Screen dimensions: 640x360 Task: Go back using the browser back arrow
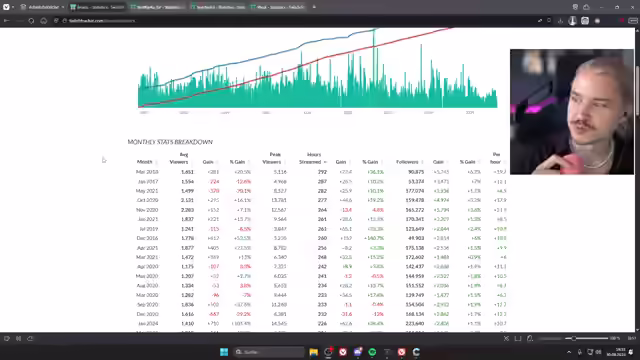click(x=7, y=20)
